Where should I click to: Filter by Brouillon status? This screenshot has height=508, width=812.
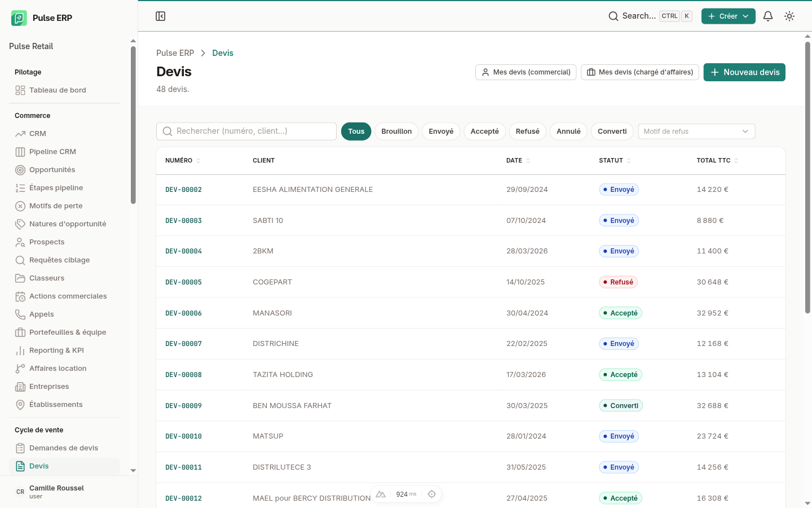click(396, 132)
